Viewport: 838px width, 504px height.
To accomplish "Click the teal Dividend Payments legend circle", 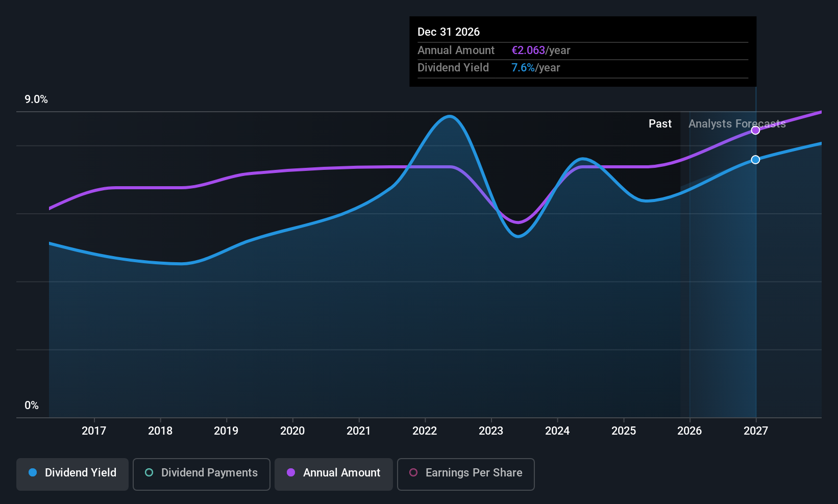I will [x=149, y=473].
